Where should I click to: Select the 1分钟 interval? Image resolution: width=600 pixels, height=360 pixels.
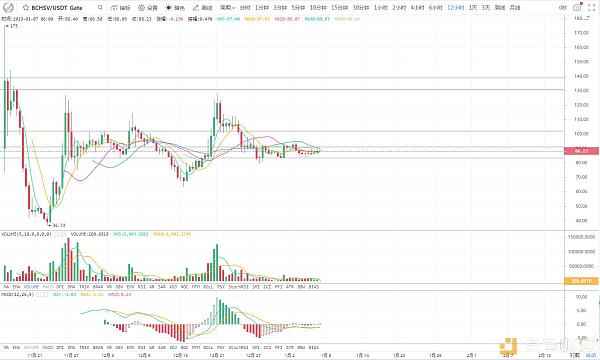(262, 7)
